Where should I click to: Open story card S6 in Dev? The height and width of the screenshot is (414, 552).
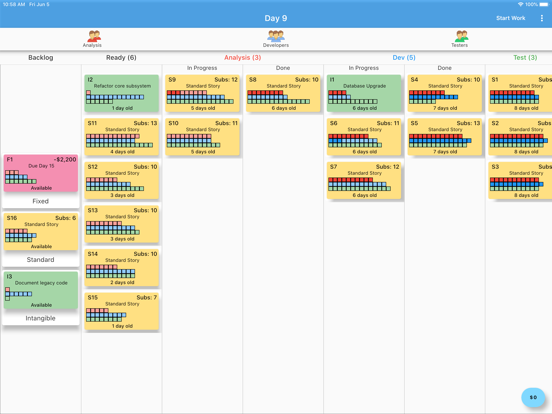(364, 137)
